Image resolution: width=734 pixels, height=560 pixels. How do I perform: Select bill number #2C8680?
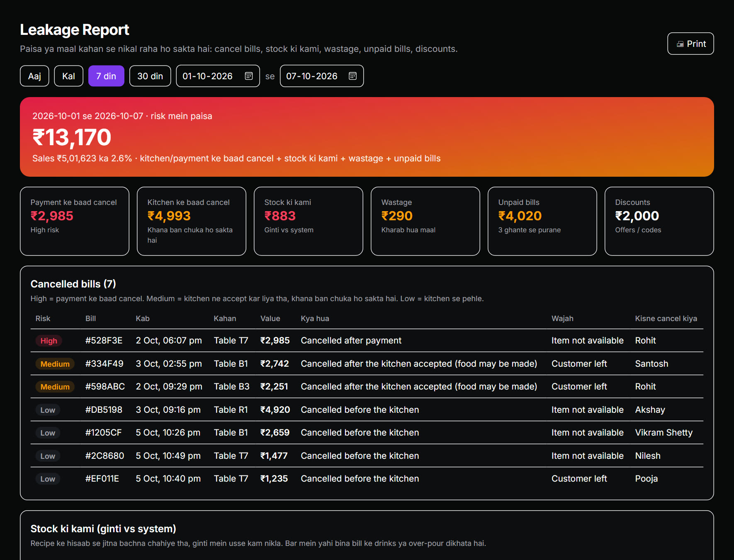point(105,456)
